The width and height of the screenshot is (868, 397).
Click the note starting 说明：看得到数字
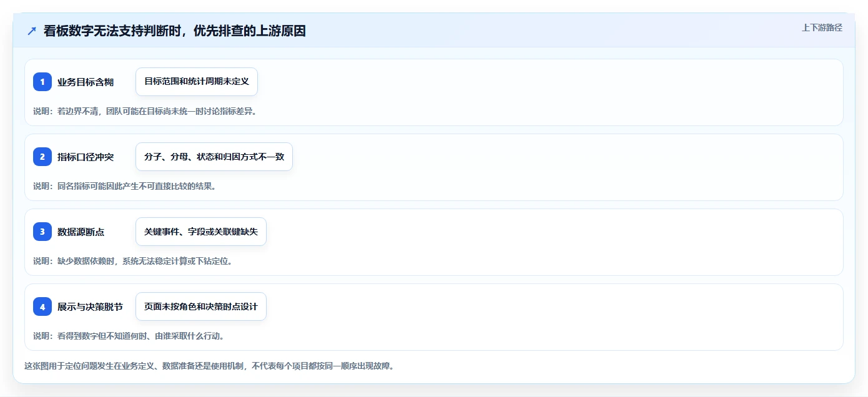coord(129,336)
